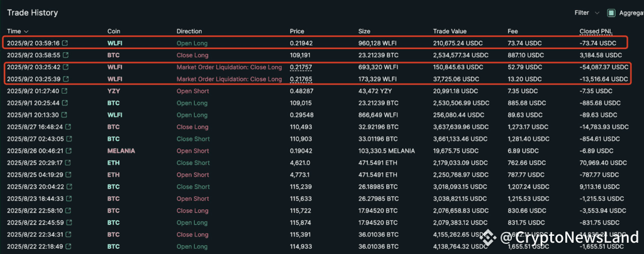Screen dimensions: 644x254
Task: Click Open Short direction in YZY row
Action: coord(192,91)
